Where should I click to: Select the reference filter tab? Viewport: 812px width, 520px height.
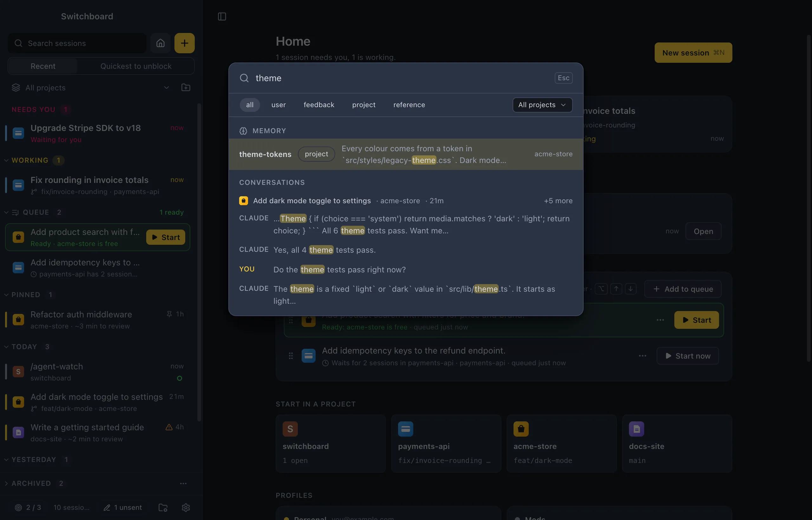click(409, 105)
